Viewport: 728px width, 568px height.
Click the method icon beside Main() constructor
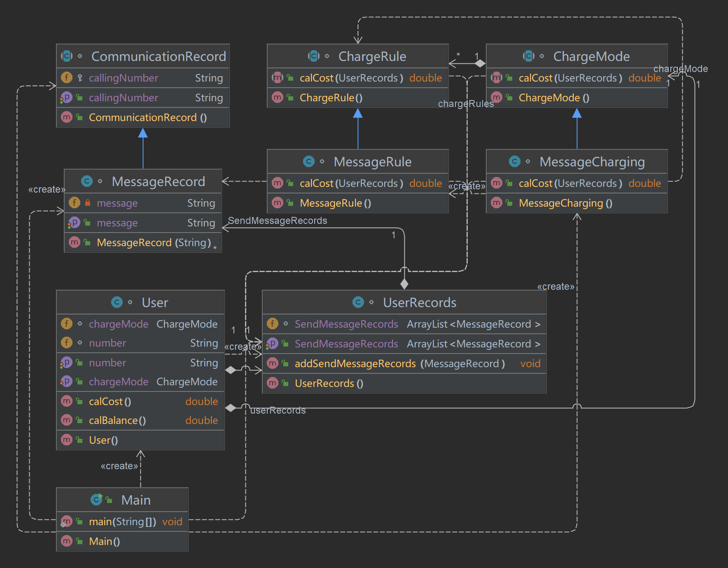(x=67, y=541)
